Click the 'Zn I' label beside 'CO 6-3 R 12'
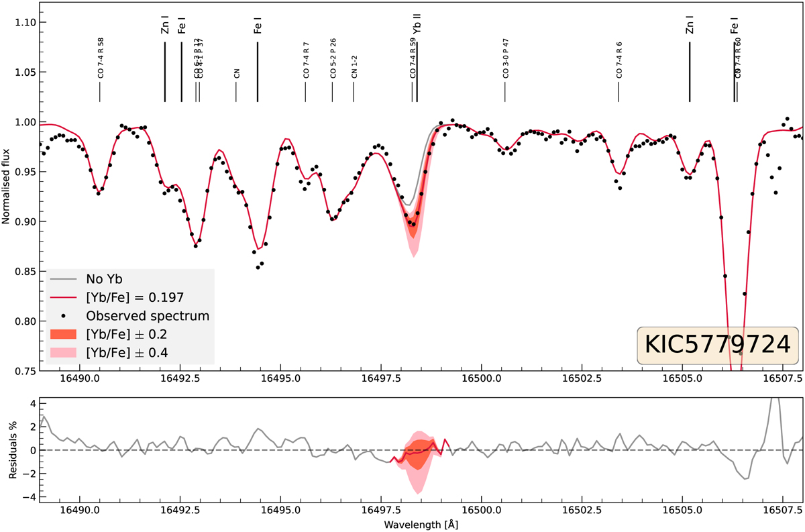This screenshot has width=805, height=532. (165, 26)
